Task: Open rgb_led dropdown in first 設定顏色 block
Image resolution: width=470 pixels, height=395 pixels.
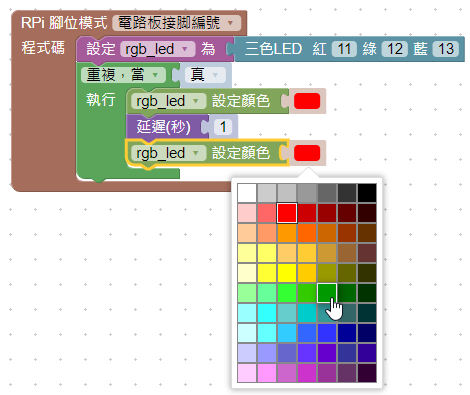Action: tap(169, 101)
